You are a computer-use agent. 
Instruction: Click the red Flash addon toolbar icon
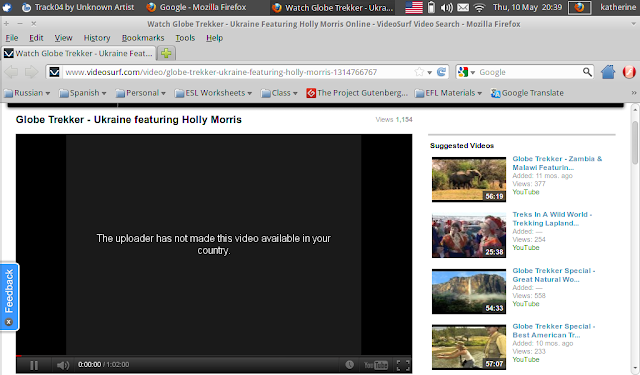[629, 72]
